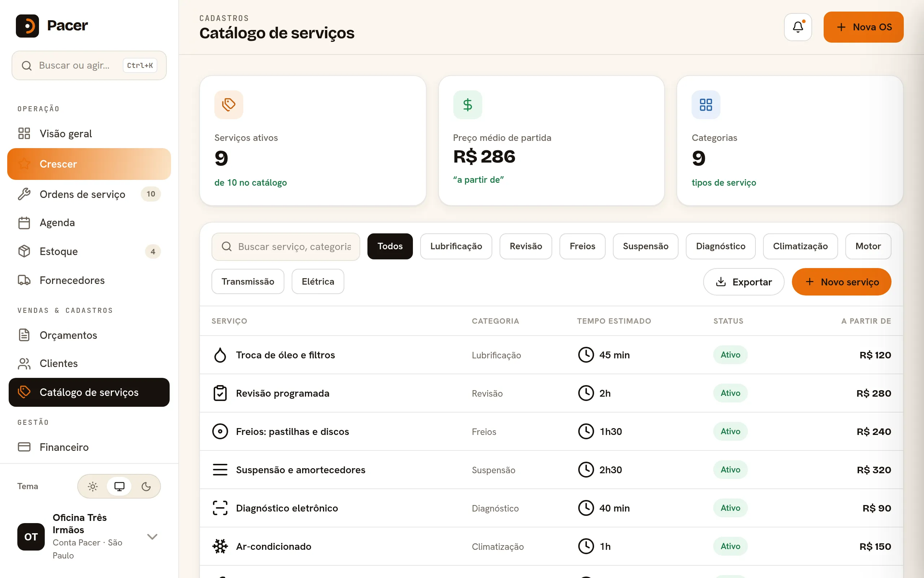The image size is (924, 578).
Task: Click the magnifier icon in service search
Action: point(226,246)
